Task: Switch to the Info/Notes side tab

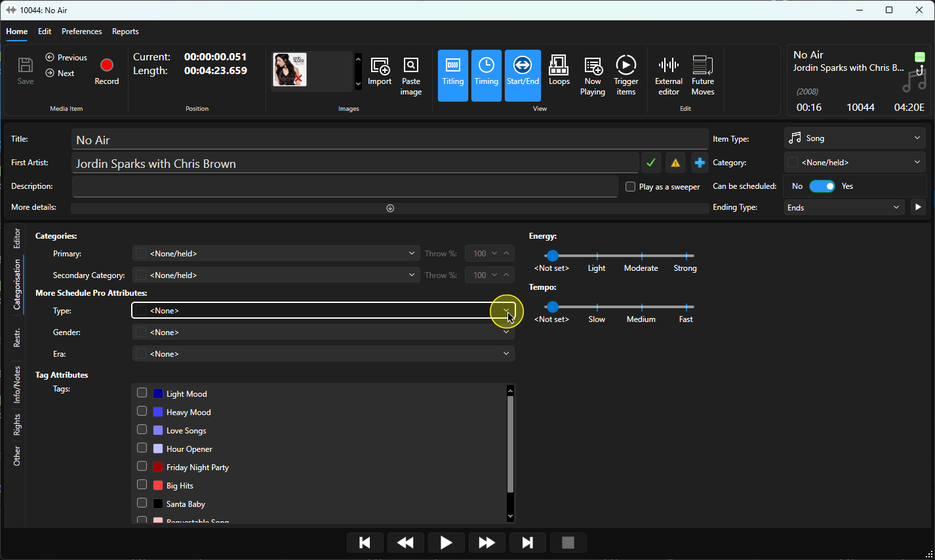Action: pos(17,384)
